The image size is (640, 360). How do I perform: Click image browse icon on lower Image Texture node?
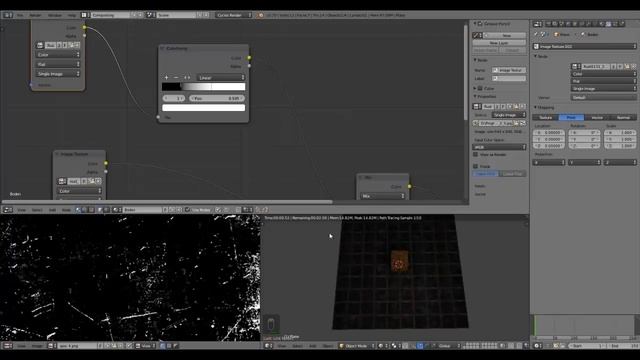[x=62, y=181]
